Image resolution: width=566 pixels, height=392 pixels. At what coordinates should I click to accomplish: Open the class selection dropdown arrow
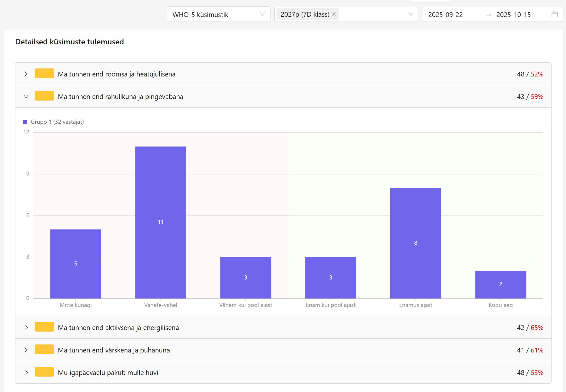pos(411,14)
